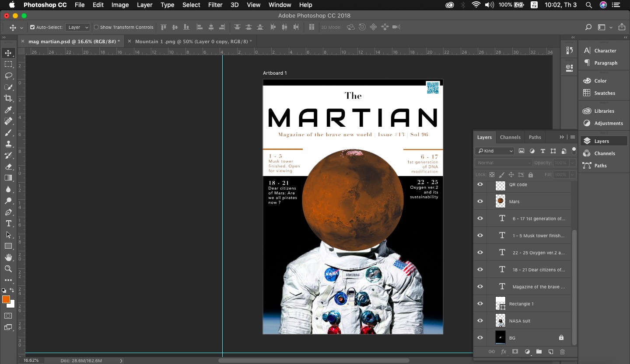Select the Eyedropper tool
This screenshot has width=630, height=364.
click(8, 110)
